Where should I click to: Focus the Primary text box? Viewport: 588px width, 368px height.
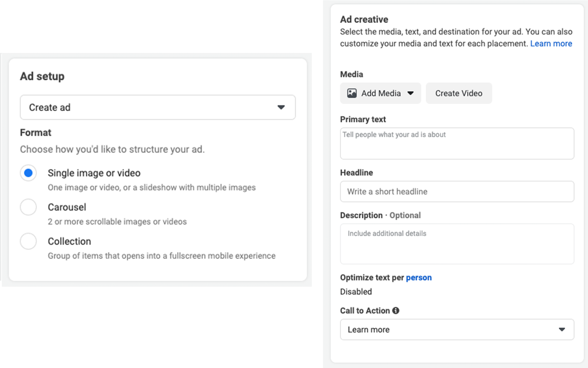click(x=457, y=143)
